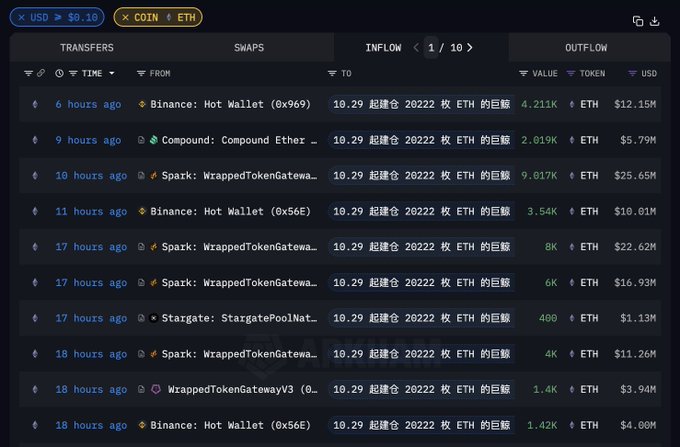The width and height of the screenshot is (680, 447).
Task: Filter by the USD column
Action: pos(632,73)
